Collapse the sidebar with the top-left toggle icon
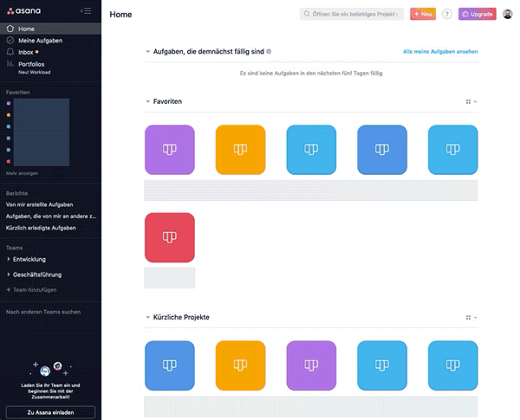 (86, 10)
